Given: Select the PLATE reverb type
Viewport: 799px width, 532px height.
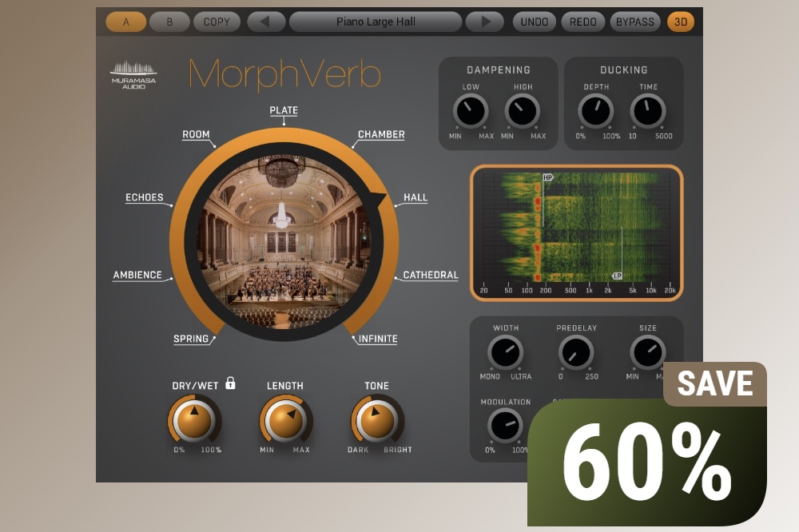Looking at the screenshot, I should tap(284, 110).
